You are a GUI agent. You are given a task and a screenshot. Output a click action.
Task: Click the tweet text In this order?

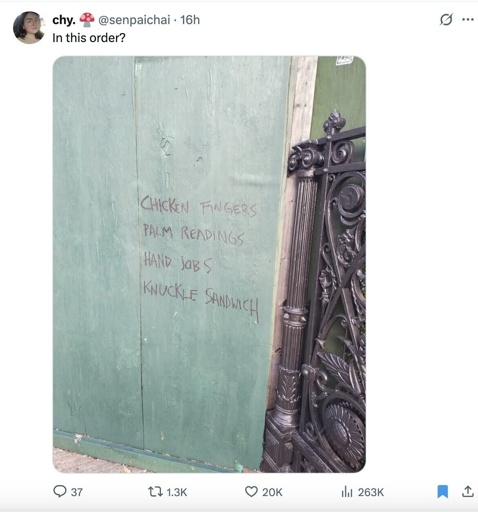(89, 38)
